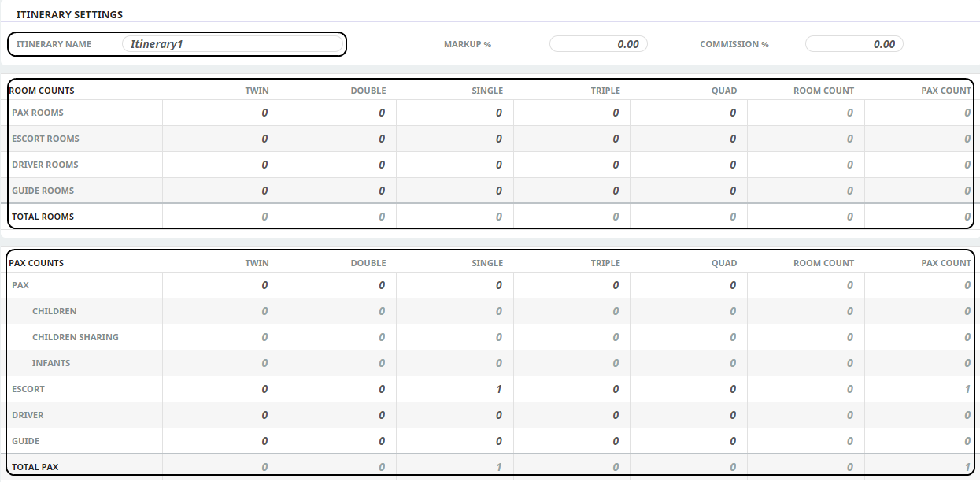The width and height of the screenshot is (980, 482).
Task: Select Pax row Quad count cell
Action: pos(689,285)
